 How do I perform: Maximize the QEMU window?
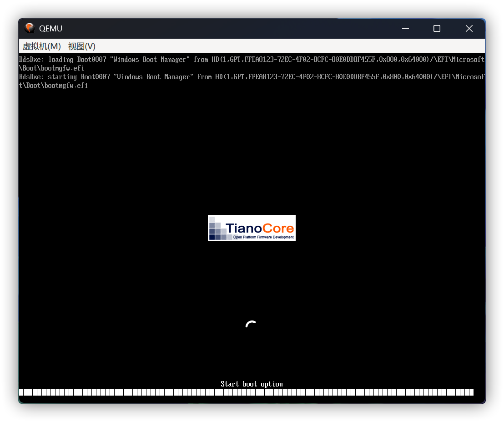(437, 29)
